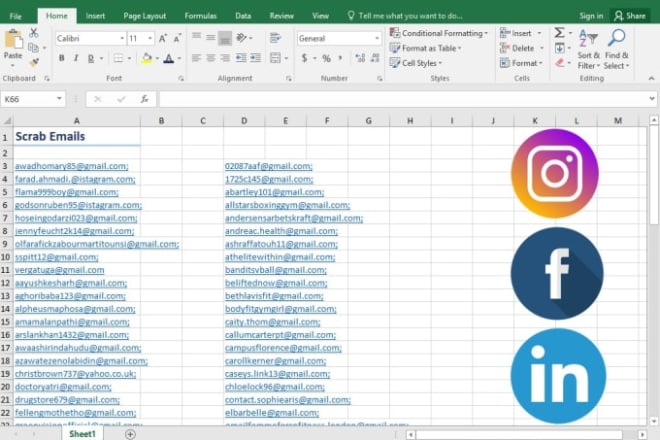660x440 pixels.
Task: Click the Insert Function fx icon
Action: click(144, 99)
